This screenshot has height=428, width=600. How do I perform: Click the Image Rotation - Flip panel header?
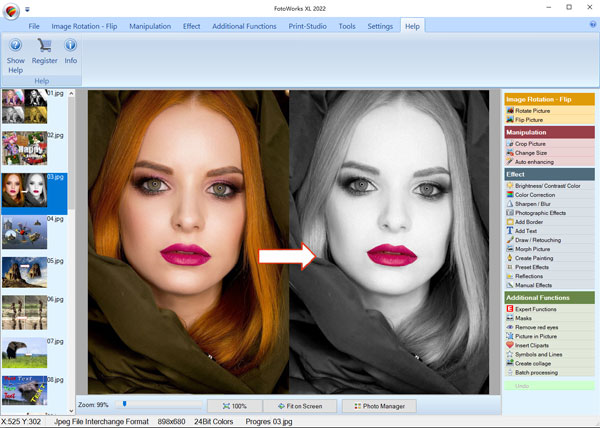tap(549, 99)
